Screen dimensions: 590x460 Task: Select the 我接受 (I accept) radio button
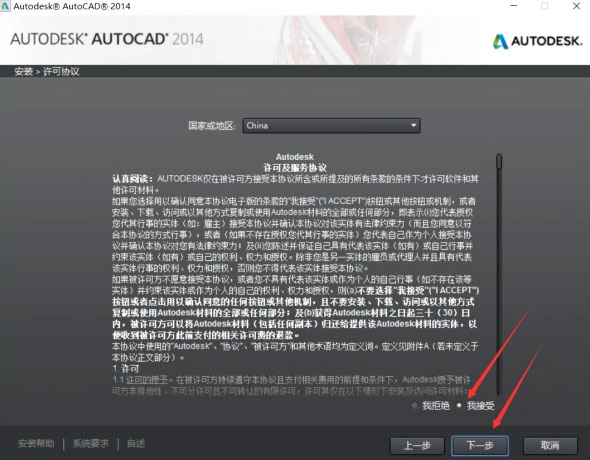pos(459,405)
